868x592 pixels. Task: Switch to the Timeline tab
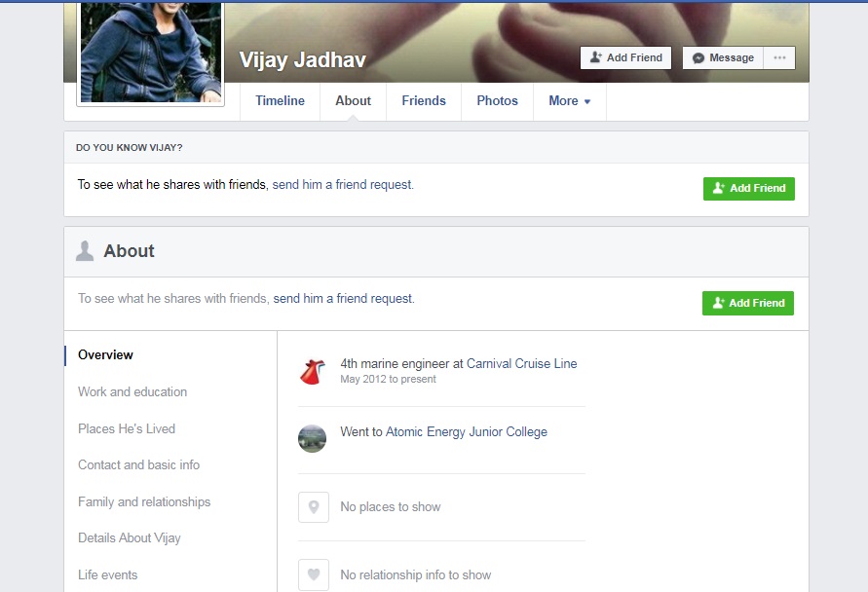pos(280,101)
